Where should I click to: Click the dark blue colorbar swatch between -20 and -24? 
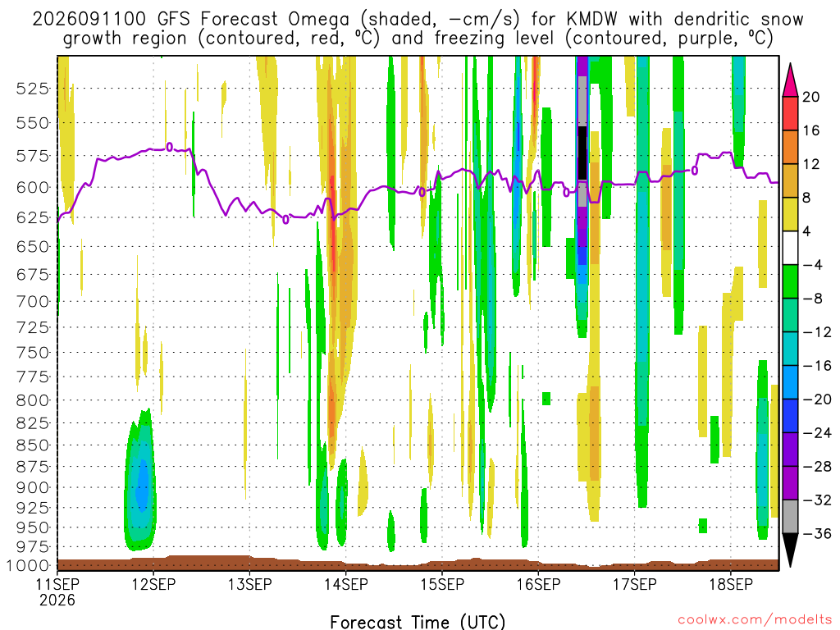coord(790,416)
